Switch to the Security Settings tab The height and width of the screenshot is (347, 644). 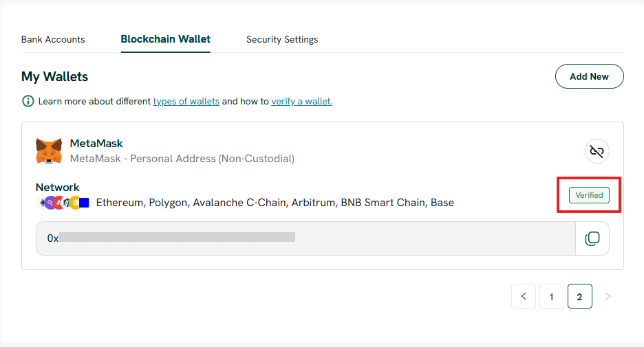click(x=282, y=39)
